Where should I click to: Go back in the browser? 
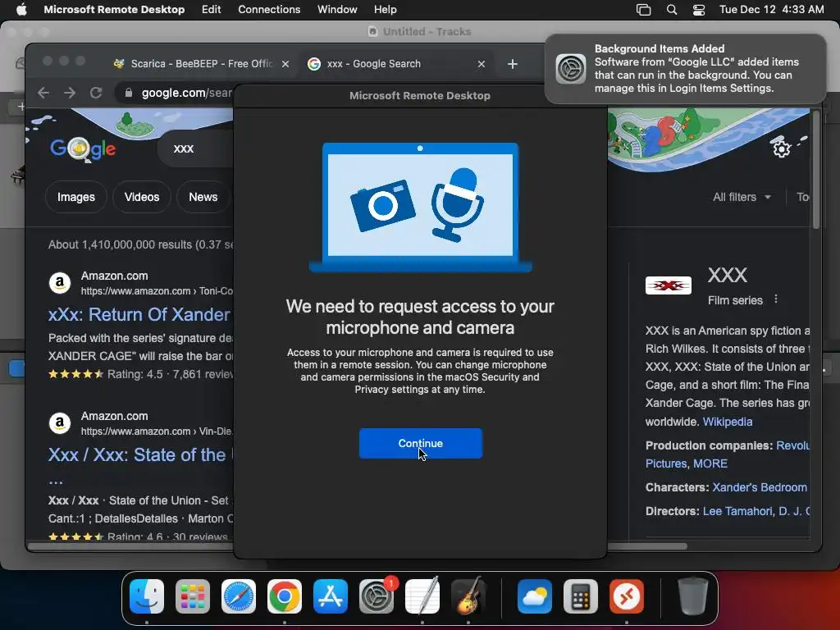(43, 93)
